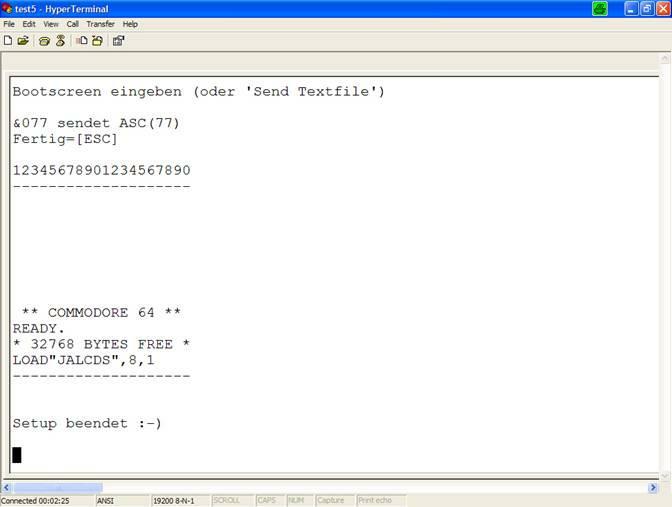Click the Properties toolbar icon
The width and height of the screenshot is (672, 507).
coord(118,41)
